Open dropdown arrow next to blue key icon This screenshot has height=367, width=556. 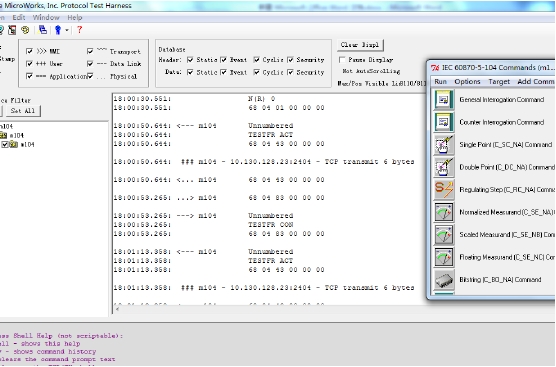click(x=66, y=30)
